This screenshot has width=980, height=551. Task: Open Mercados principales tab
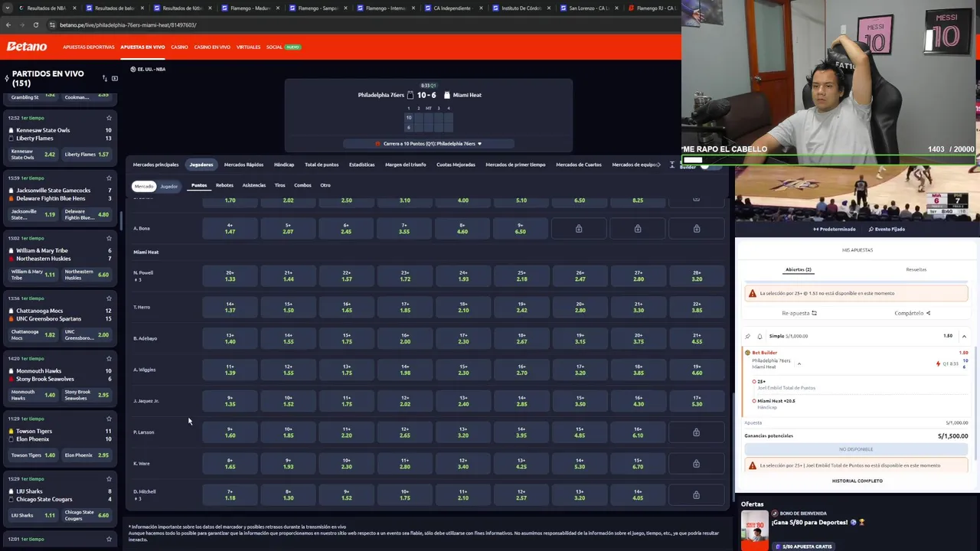[x=155, y=165]
